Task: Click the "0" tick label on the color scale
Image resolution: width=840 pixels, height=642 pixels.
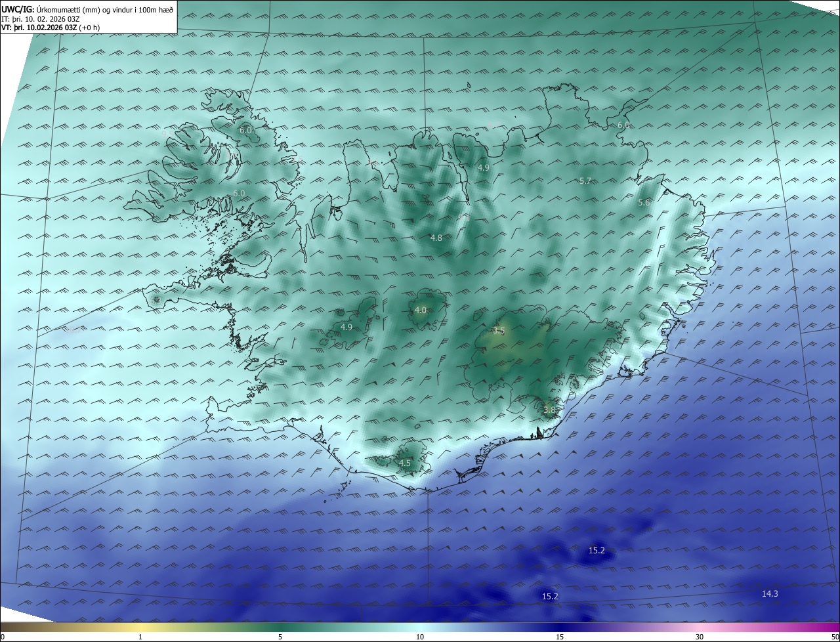Action: coord(3,637)
